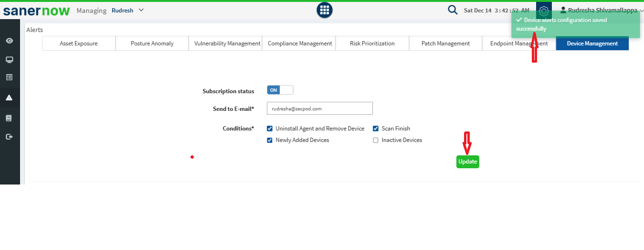644x250 pixels.
Task: Switch to the Patch Management tab
Action: click(x=445, y=43)
